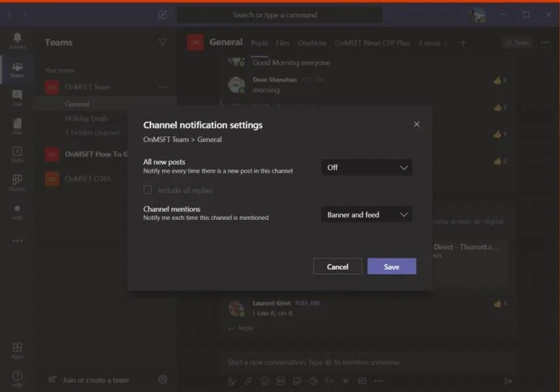The image size is (560, 392).
Task: Start a new chat with compose icon
Action: (x=162, y=15)
